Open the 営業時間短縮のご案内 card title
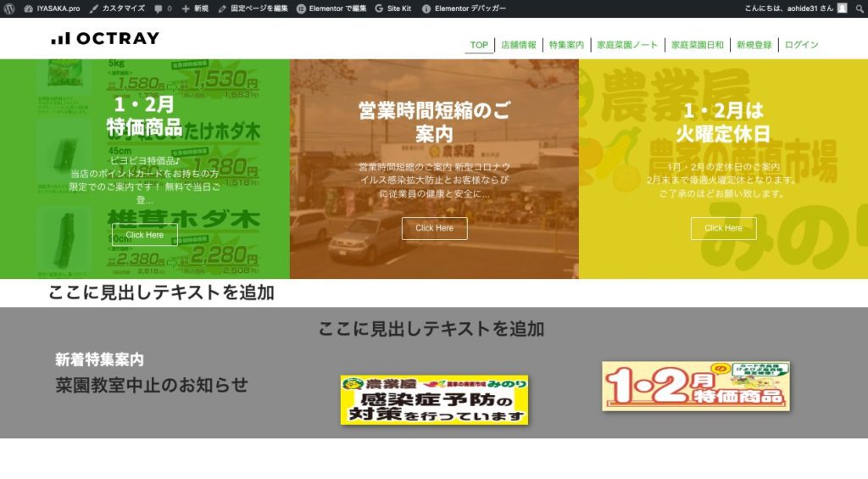Screen dimensions: 868x479 pyautogui.click(x=434, y=122)
